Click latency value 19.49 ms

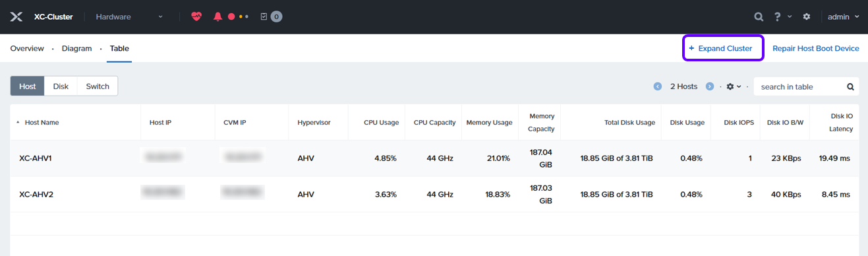coord(834,158)
